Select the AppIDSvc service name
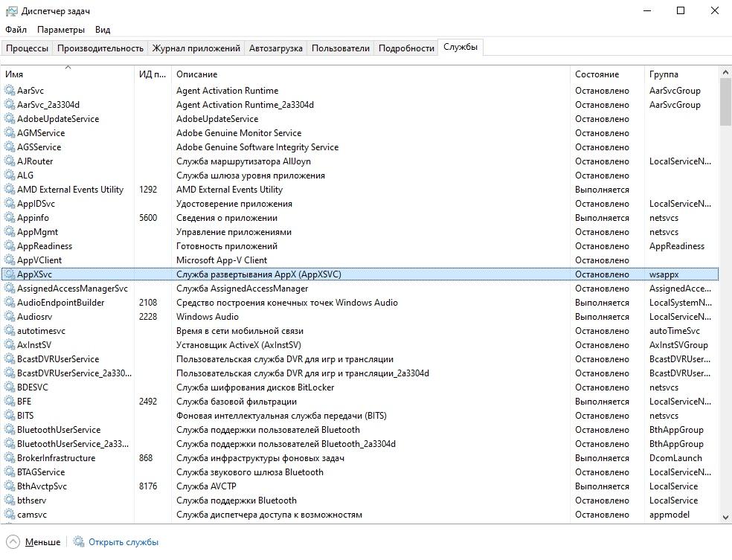The width and height of the screenshot is (732, 560). [36, 204]
